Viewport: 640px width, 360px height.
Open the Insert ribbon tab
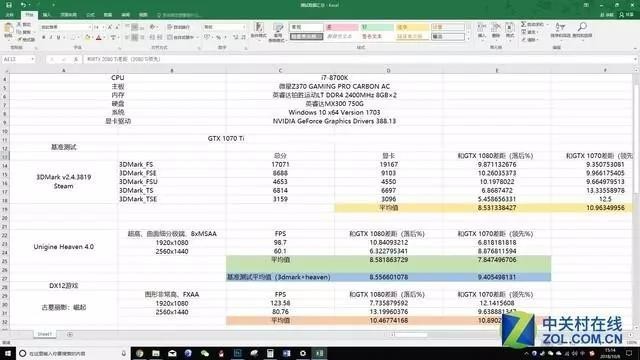[x=47, y=15]
